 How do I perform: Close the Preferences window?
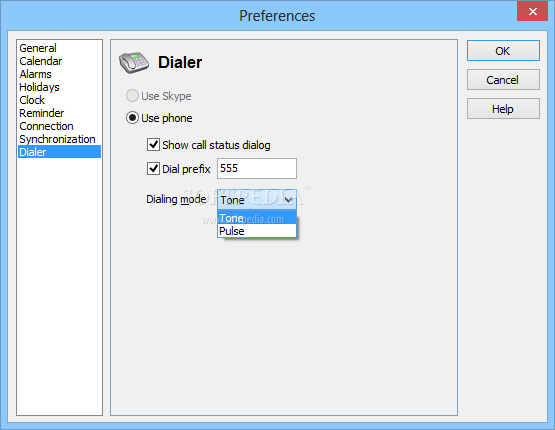[x=532, y=11]
